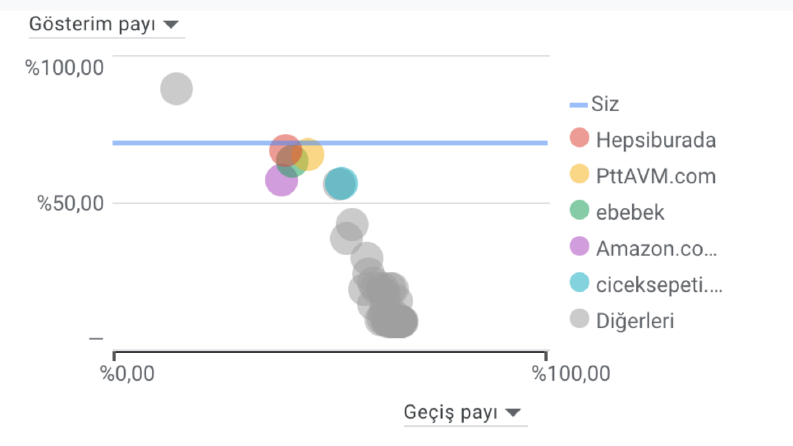The height and width of the screenshot is (446, 793).
Task: Click the Amazon purple legend swatch
Action: click(x=579, y=246)
